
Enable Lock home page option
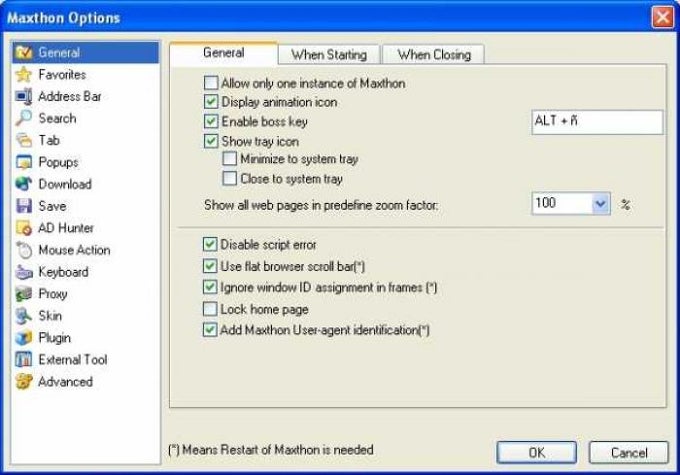click(x=210, y=309)
